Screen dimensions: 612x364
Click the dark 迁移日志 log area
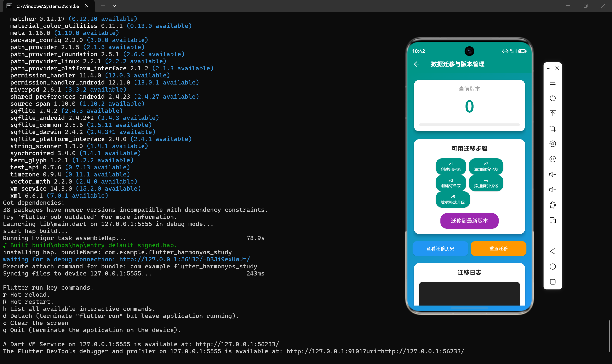click(469, 294)
